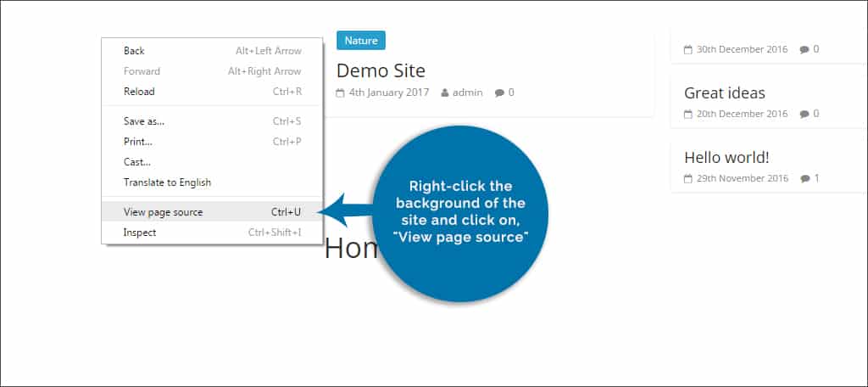
Task: Click calendar icon beside 20th December 2016
Action: coord(688,115)
